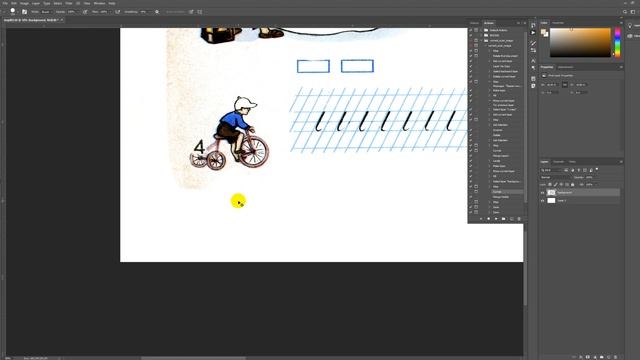This screenshot has height=360, width=640.
Task: Toggle checkmark for Inverse step
Action: pyautogui.click(x=471, y=130)
